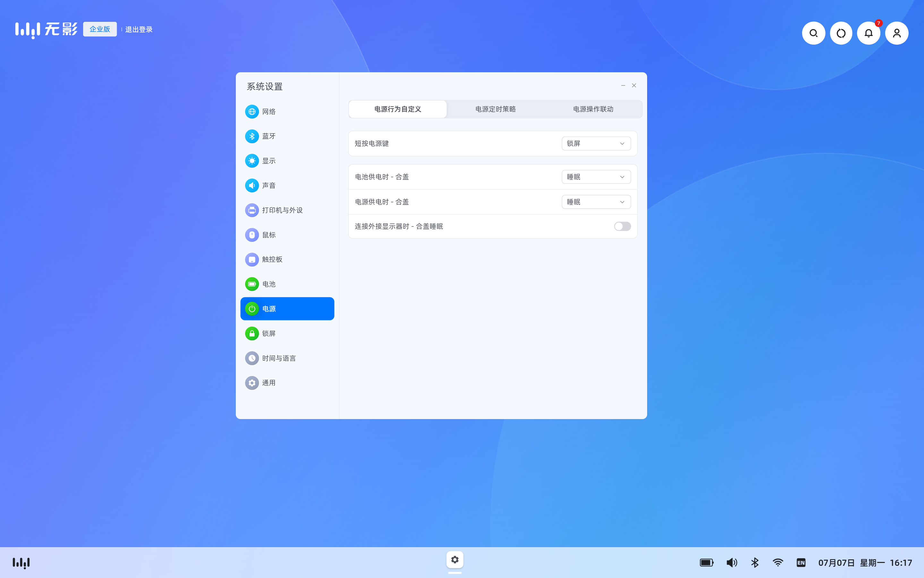Open the 电池 battery settings icon
Image resolution: width=924 pixels, height=578 pixels.
click(252, 284)
